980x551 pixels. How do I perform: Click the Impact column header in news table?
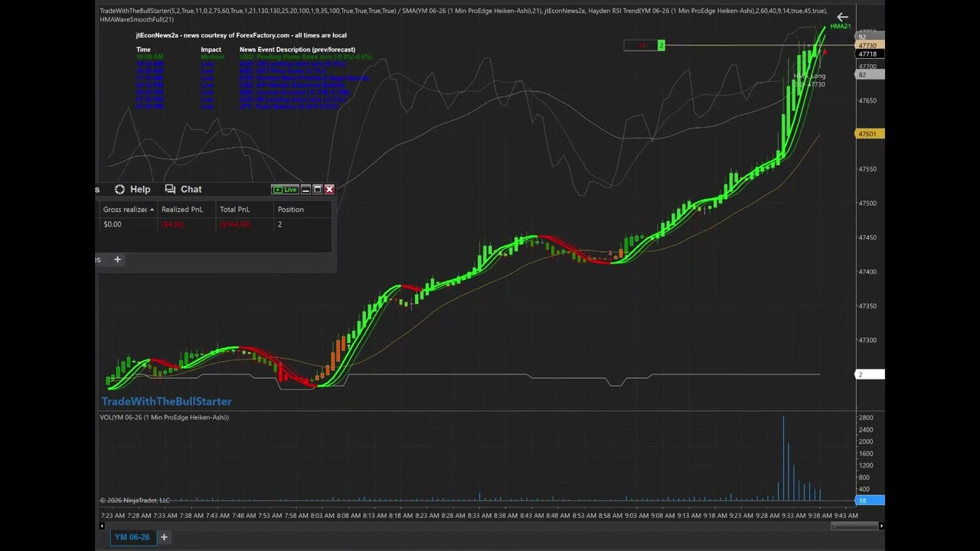point(211,50)
